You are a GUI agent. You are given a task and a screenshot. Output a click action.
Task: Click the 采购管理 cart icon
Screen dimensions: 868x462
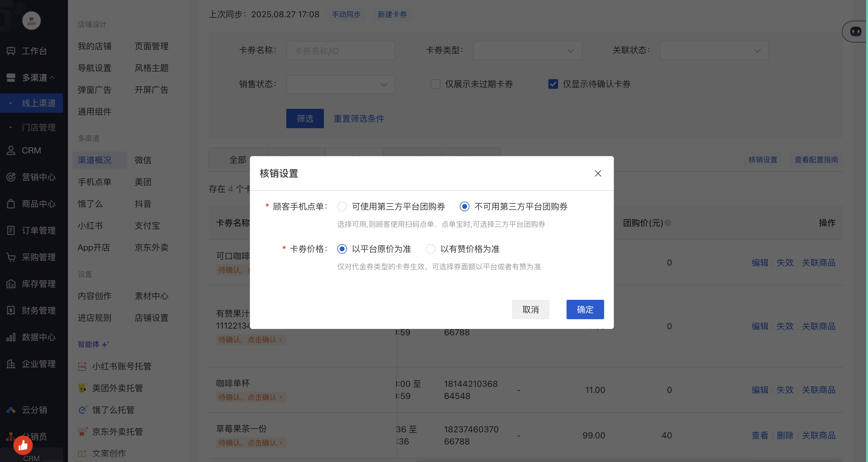pos(11,257)
